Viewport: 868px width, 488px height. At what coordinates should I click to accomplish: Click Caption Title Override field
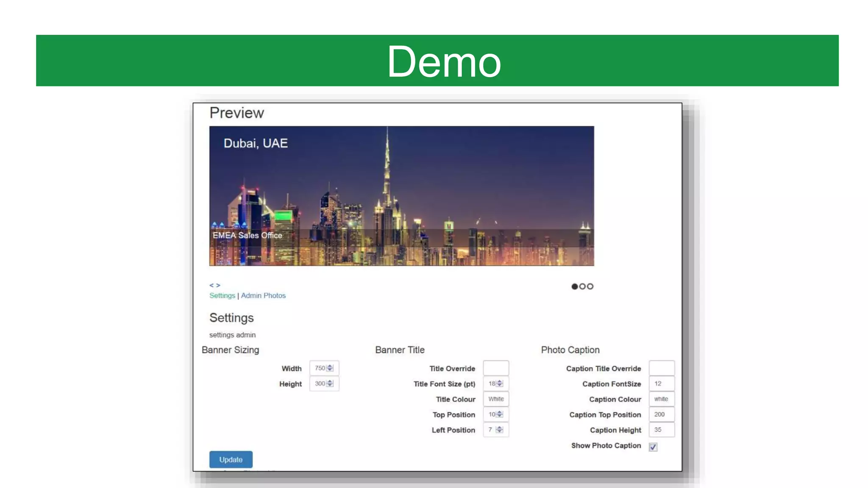662,368
